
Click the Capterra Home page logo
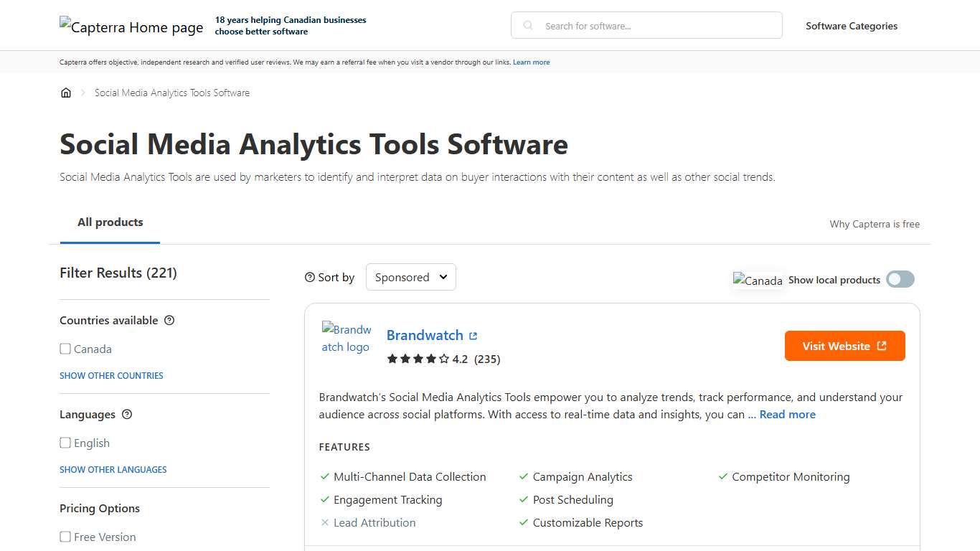(131, 27)
